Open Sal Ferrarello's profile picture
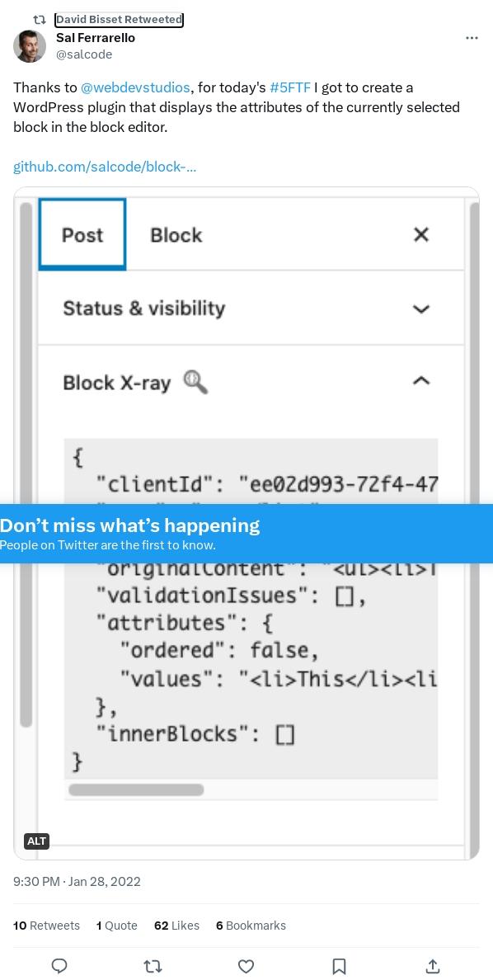Image resolution: width=493 pixels, height=980 pixels. pyautogui.click(x=30, y=46)
